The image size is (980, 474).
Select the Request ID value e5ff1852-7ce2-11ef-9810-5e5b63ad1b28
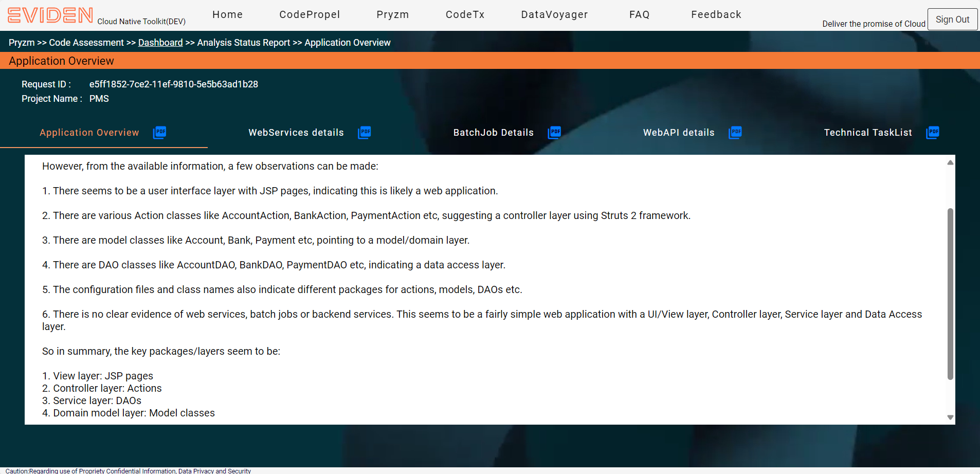point(174,84)
